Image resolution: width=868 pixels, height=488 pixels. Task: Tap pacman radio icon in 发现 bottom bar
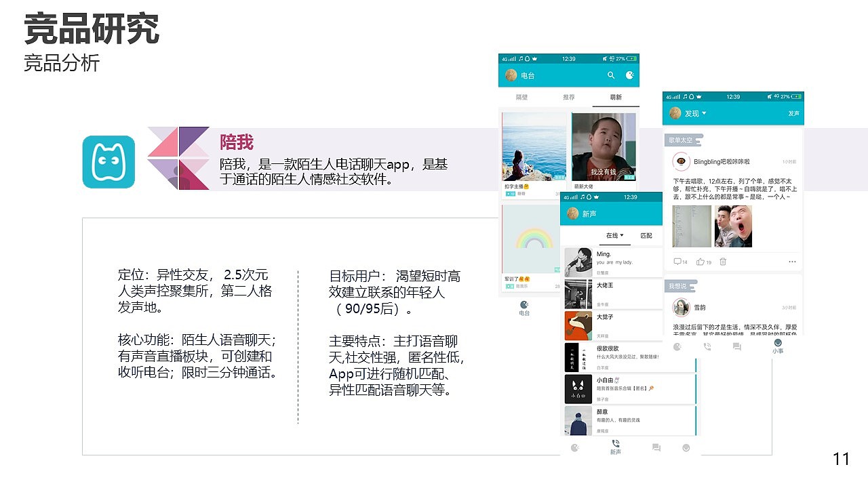point(677,346)
